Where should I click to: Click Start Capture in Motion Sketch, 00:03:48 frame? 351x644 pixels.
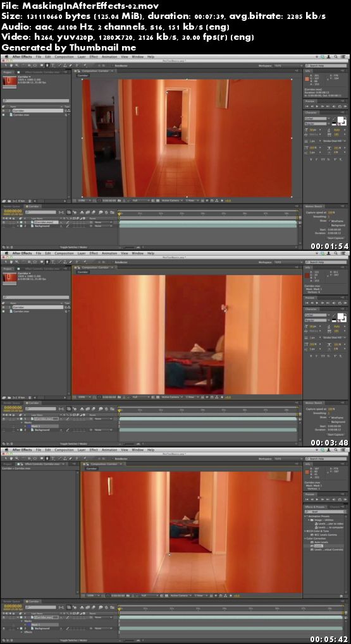[x=336, y=435]
